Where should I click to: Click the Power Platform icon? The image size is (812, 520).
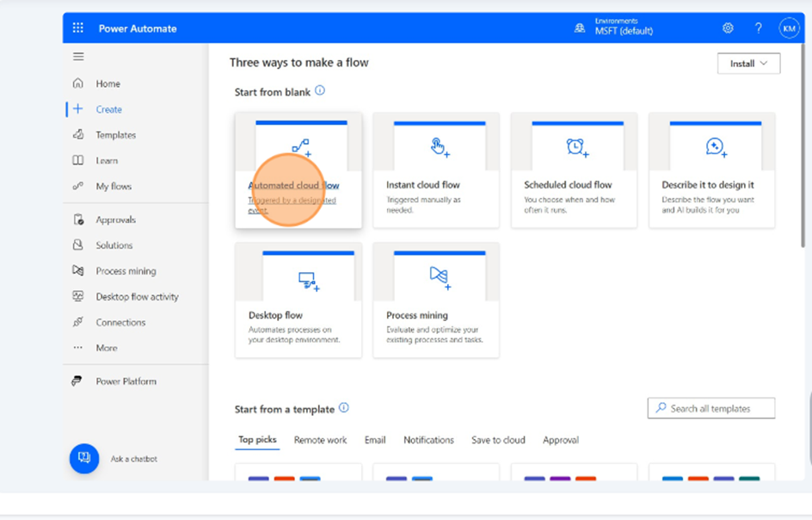77,381
